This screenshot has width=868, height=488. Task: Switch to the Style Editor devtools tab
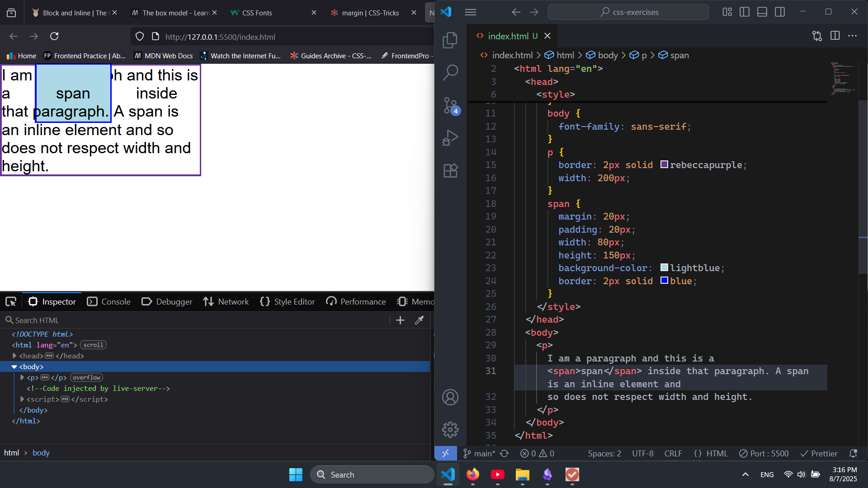[288, 301]
